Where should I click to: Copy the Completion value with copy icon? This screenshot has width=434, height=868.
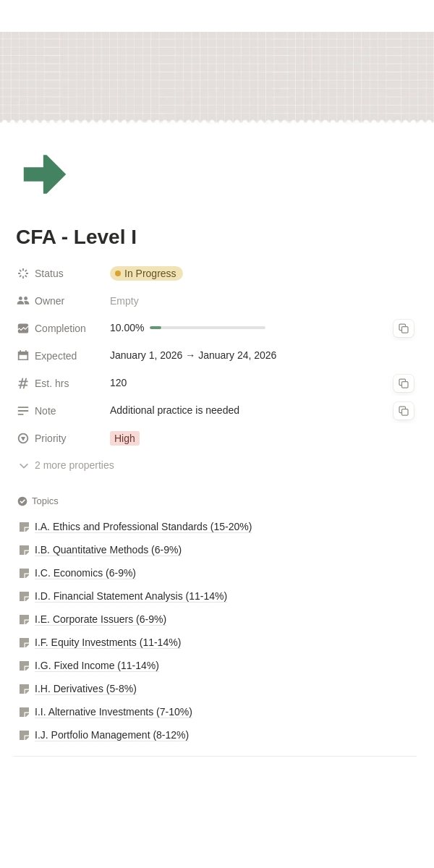[x=404, y=328]
